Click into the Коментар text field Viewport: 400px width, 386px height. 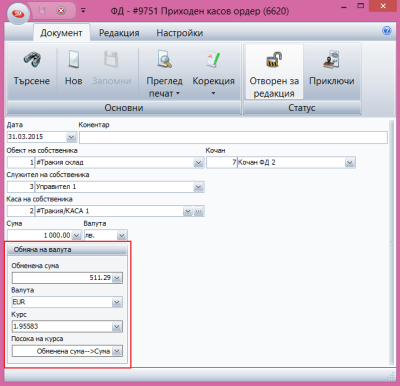tap(233, 137)
